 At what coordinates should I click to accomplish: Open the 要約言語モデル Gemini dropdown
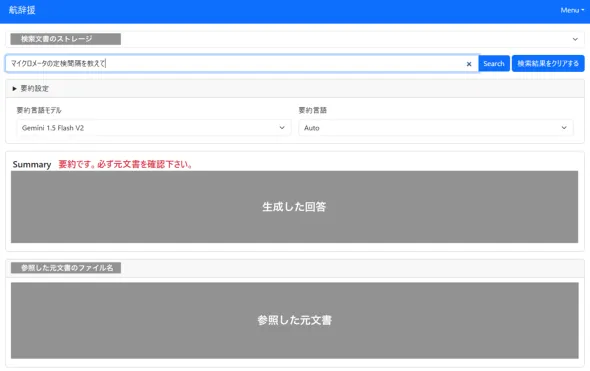pyautogui.click(x=154, y=128)
